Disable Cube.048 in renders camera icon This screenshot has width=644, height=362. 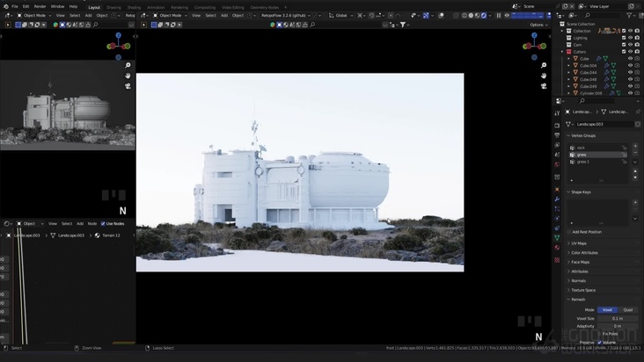coord(637,80)
